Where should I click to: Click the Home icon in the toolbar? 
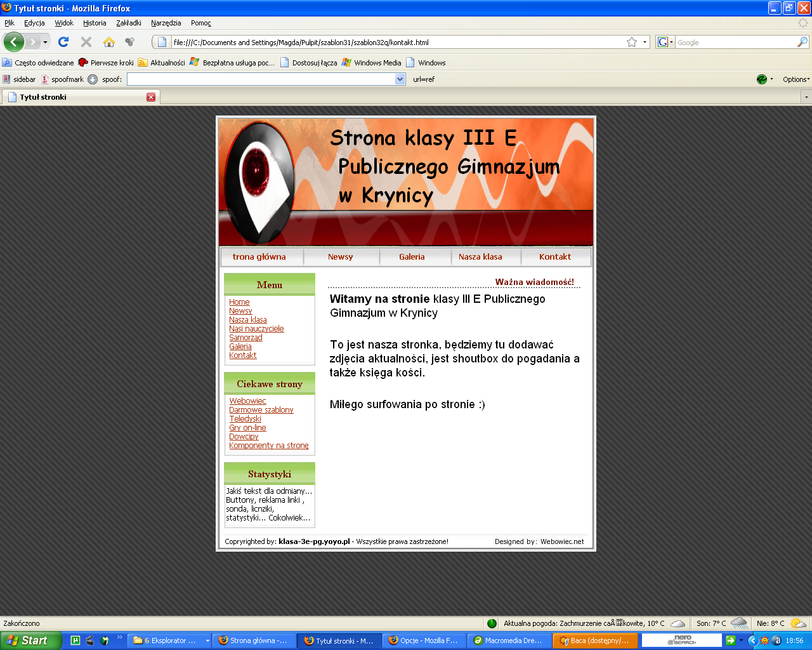[x=109, y=42]
